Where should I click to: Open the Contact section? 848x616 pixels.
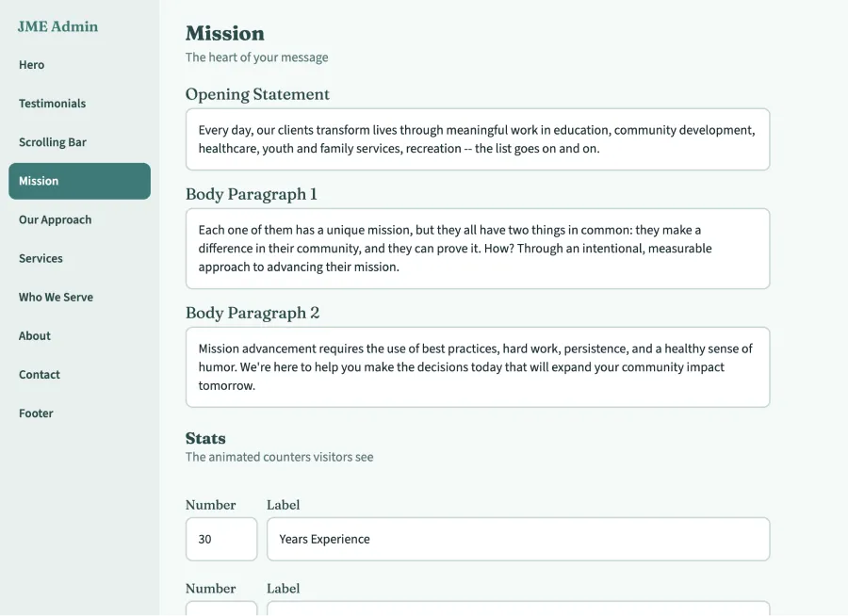(39, 374)
